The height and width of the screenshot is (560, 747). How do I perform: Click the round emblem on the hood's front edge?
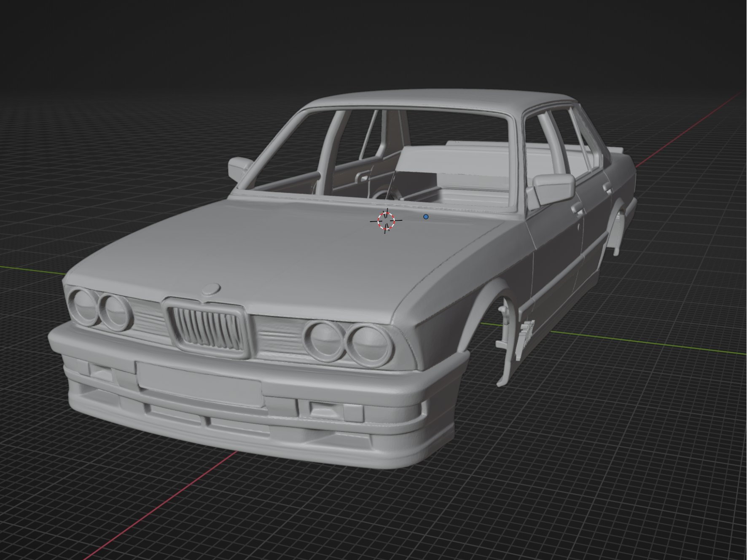(x=211, y=289)
